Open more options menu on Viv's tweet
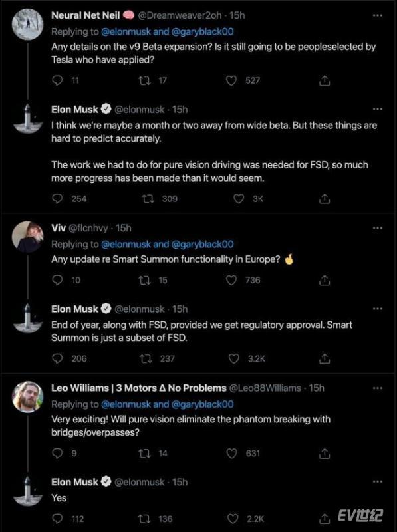The image size is (397, 532). point(378,228)
